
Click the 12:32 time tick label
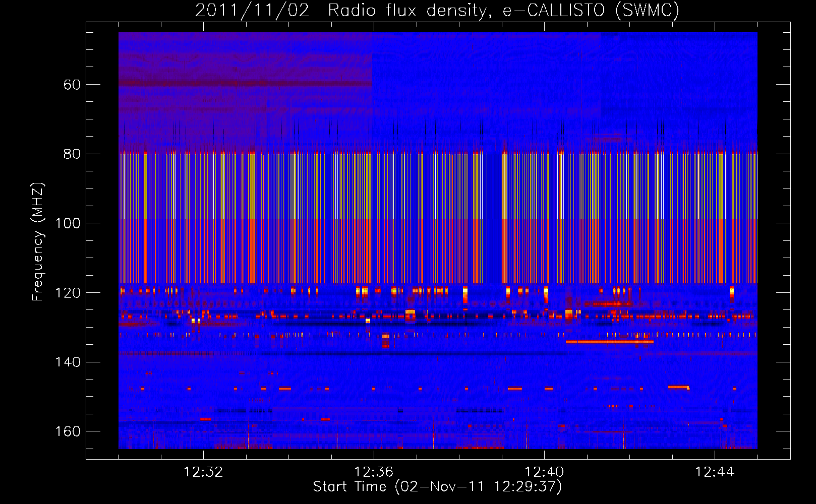[203, 472]
